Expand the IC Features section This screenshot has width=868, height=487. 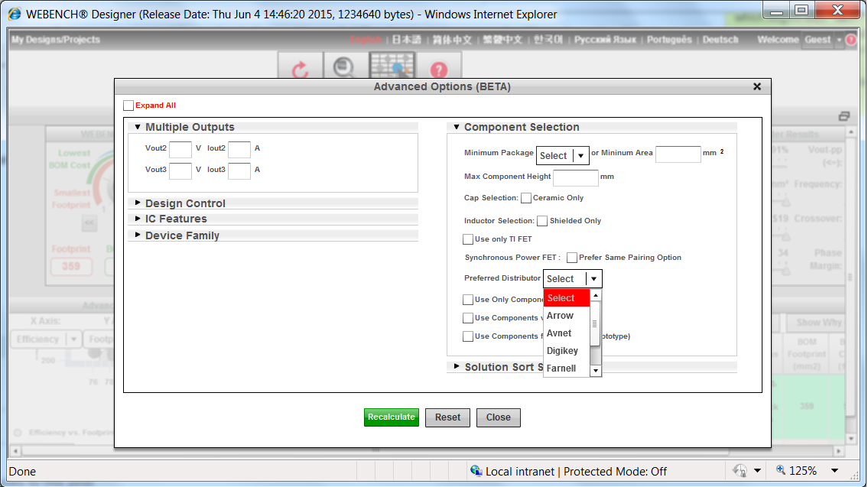[138, 219]
